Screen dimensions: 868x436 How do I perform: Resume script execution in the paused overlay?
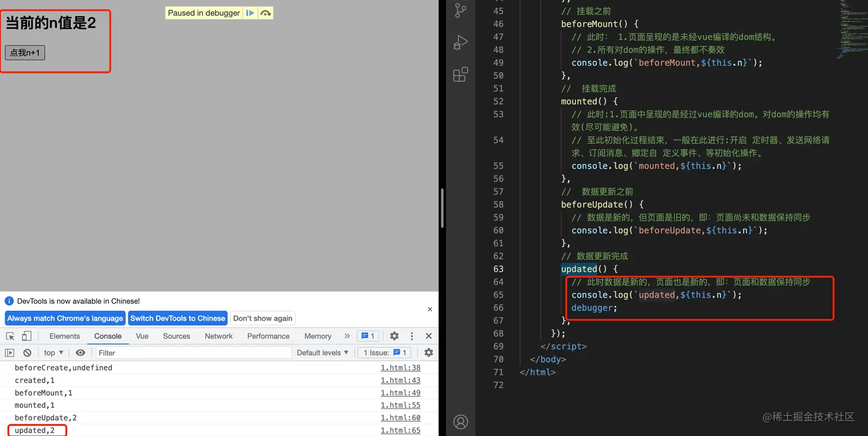(x=250, y=13)
